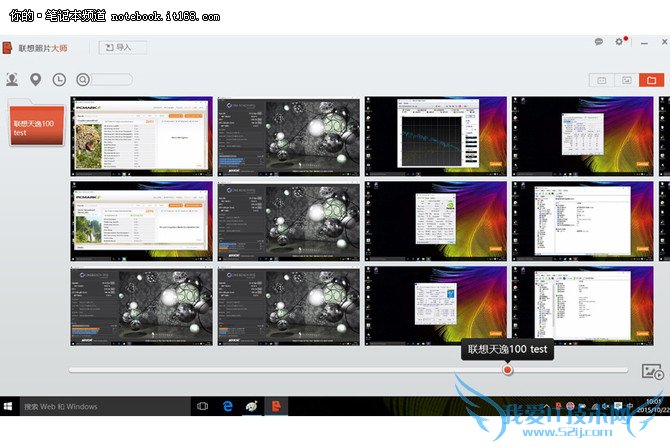The height and width of the screenshot is (447, 670).
Task: Click the Lenovo Photo Master taskbar icon
Action: click(x=276, y=406)
